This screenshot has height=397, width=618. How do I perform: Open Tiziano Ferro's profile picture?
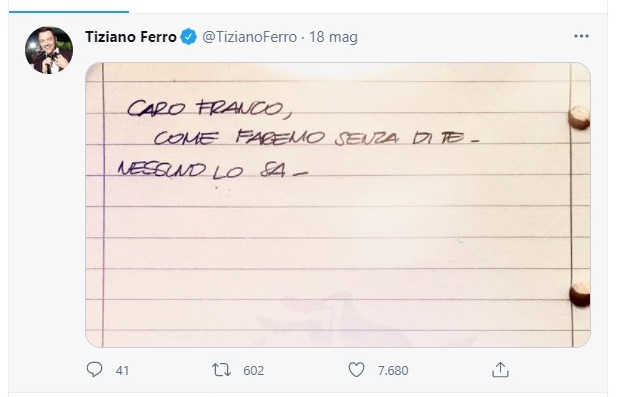coord(49,50)
